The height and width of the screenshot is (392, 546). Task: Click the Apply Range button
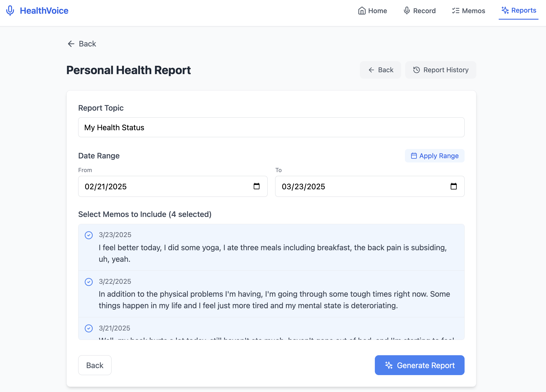click(x=434, y=156)
